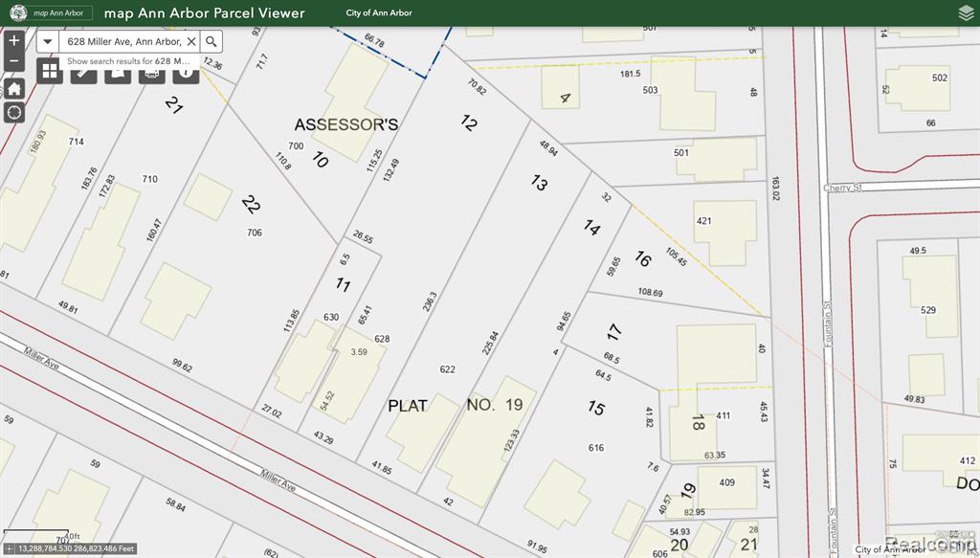Click lot number 14 label
This screenshot has width=980, height=558.
pyautogui.click(x=591, y=228)
